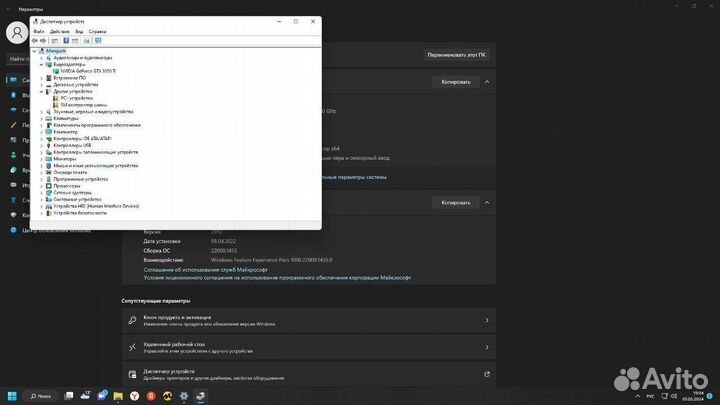720x405 pixels.
Task: Expand Аудиовходы и аудиовыходы category
Action: pyautogui.click(x=41, y=58)
